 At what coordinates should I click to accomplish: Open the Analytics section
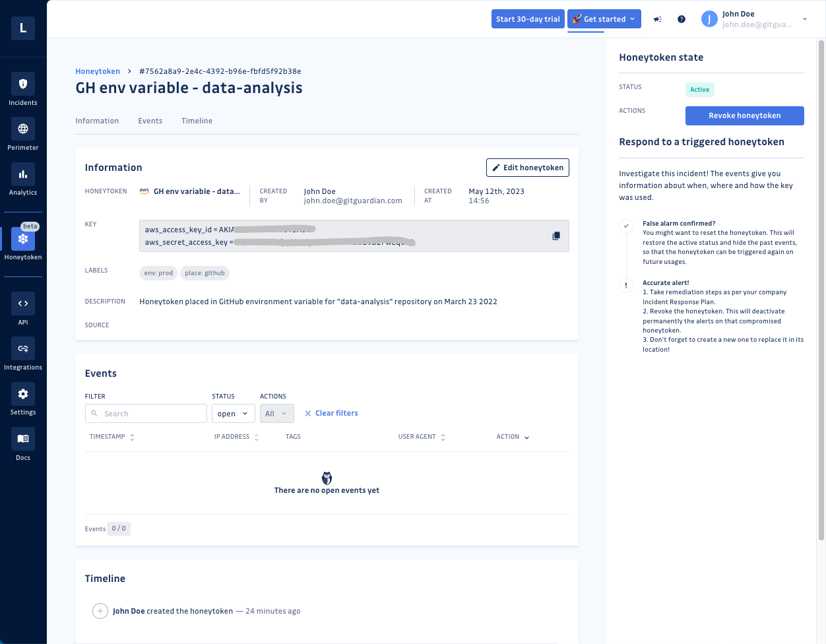tap(23, 179)
